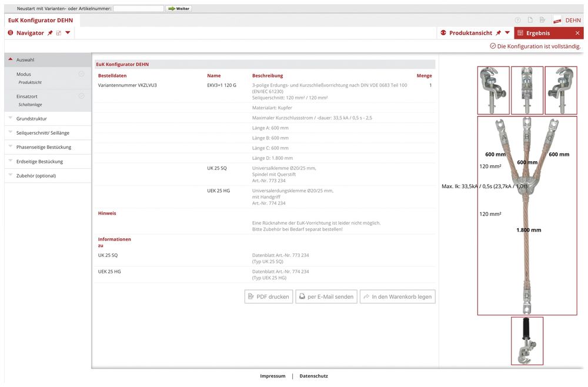Close the Ergebnis panel
This screenshot has height=387, width=588.
click(577, 33)
